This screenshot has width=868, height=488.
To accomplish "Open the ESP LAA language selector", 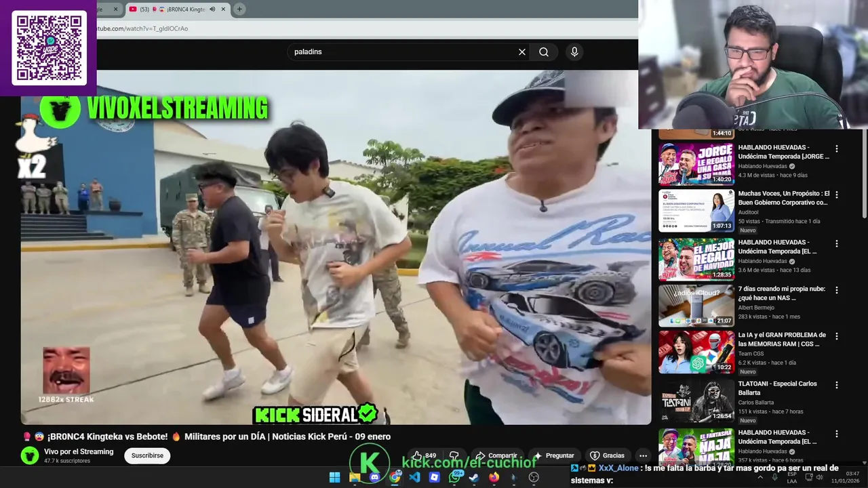I will pos(792,477).
